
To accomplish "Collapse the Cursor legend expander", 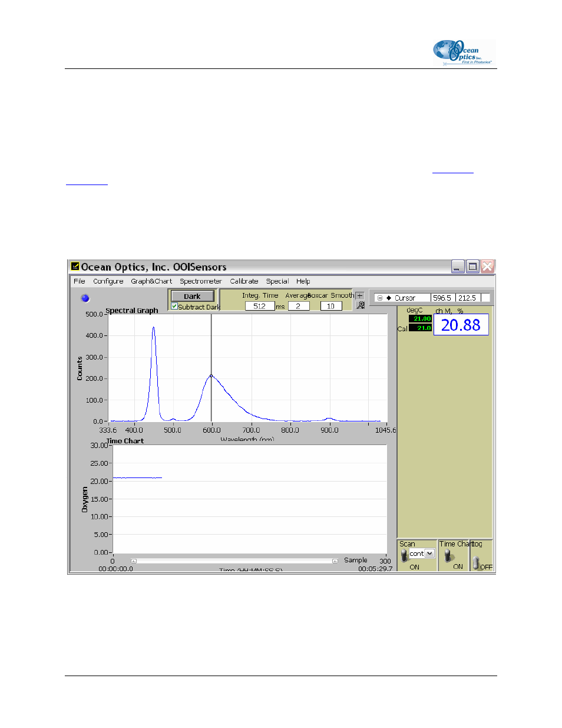I will tap(380, 298).
